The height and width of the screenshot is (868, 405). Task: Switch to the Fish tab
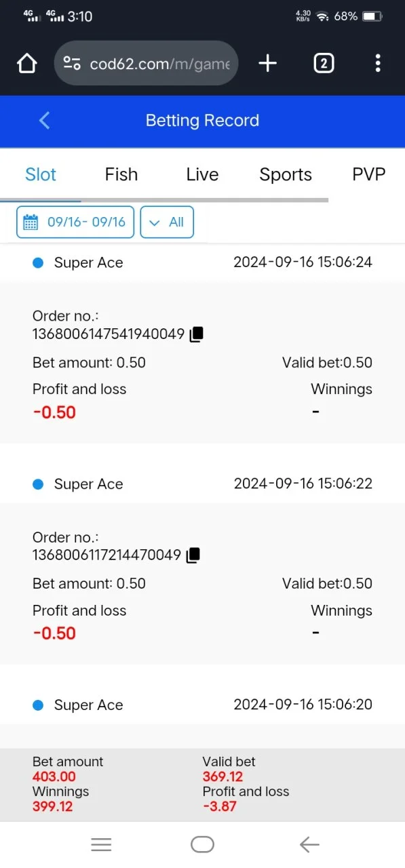coord(121,174)
